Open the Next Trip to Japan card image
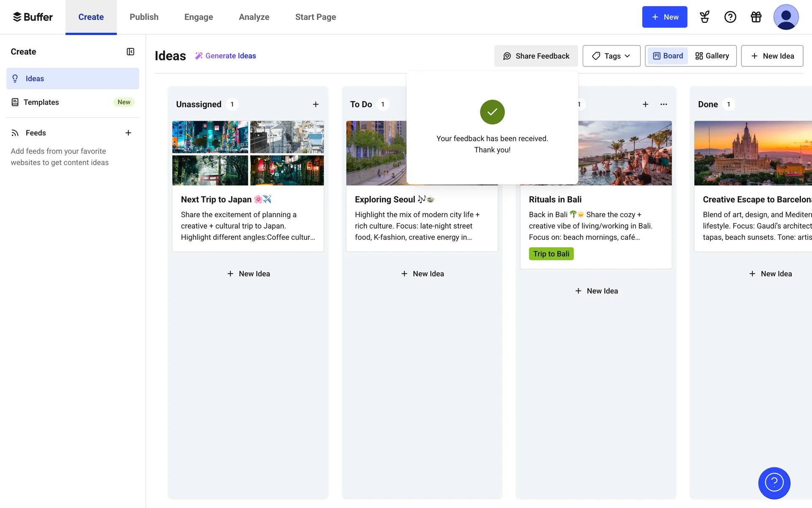 (248, 153)
